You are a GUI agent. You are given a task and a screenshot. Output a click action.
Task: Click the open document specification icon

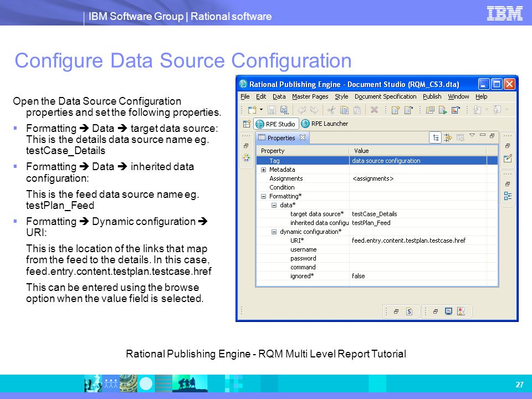[408, 110]
